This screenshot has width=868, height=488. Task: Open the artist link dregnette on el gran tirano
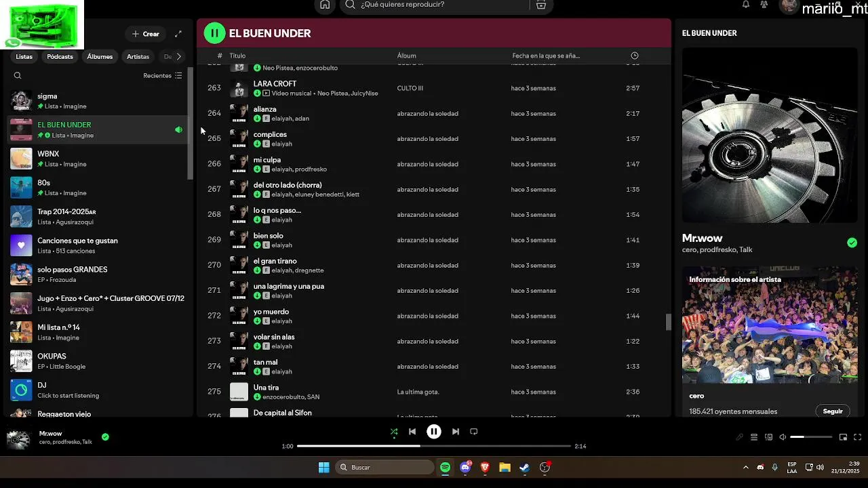point(309,270)
